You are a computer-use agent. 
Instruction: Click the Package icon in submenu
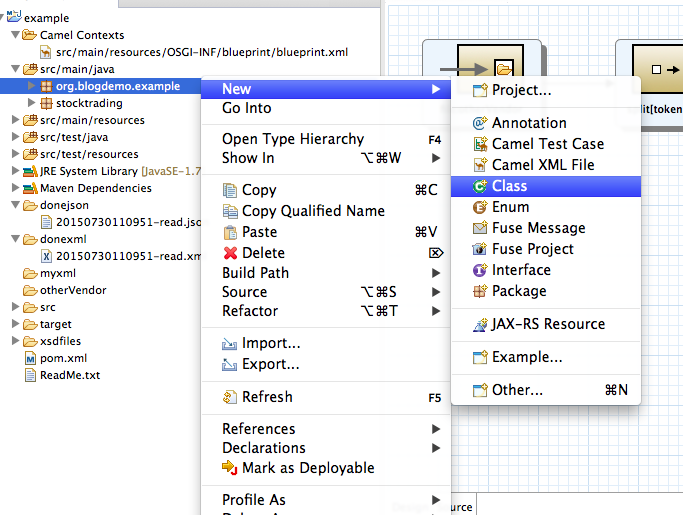coord(480,291)
